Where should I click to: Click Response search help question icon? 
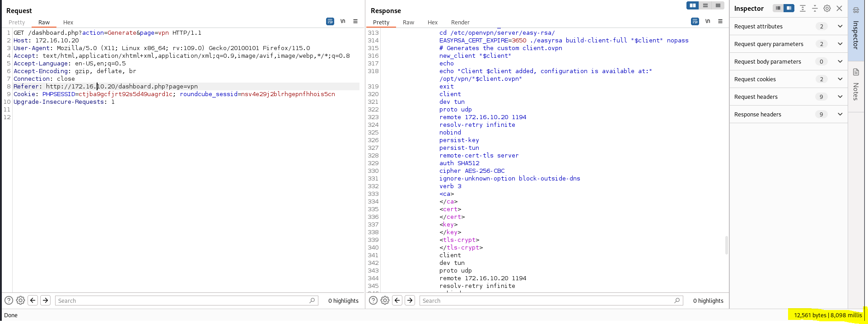pyautogui.click(x=373, y=301)
